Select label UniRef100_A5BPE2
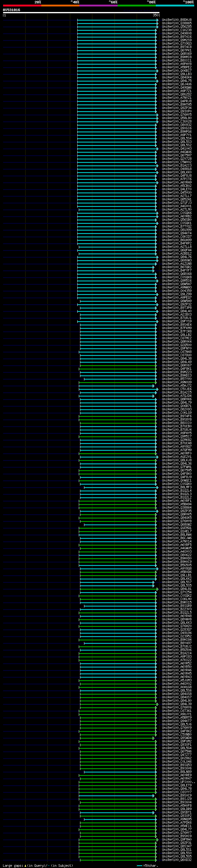This screenshot has width=197, height=868. (x=177, y=67)
